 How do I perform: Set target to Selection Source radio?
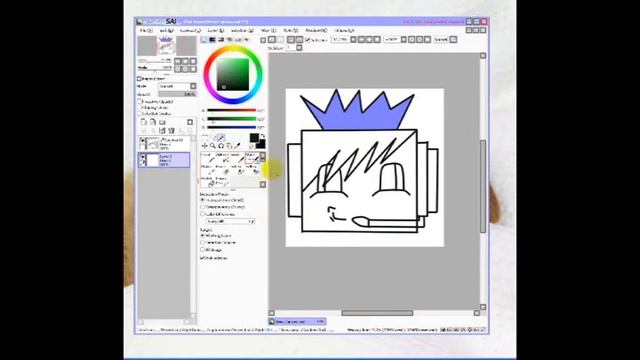(x=202, y=242)
